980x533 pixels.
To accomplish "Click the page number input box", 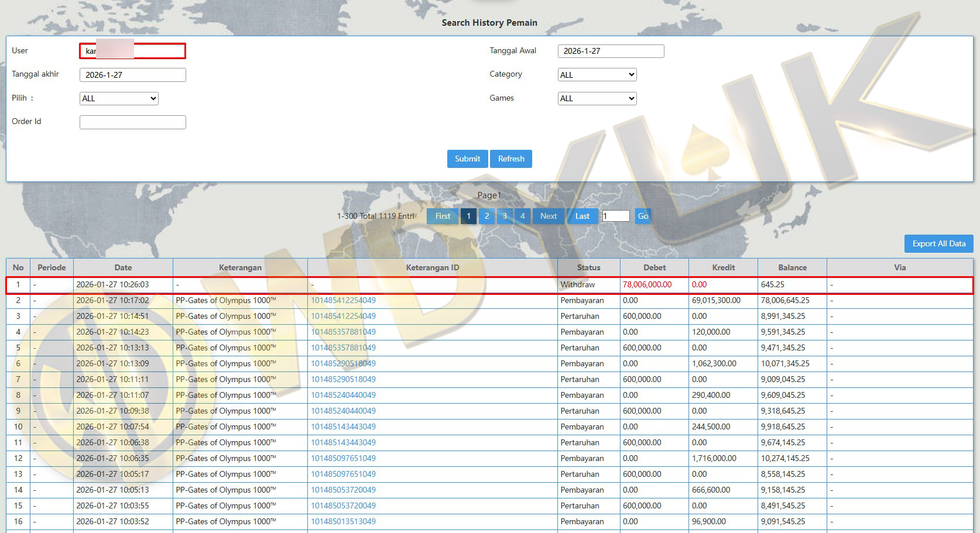I will pos(616,216).
